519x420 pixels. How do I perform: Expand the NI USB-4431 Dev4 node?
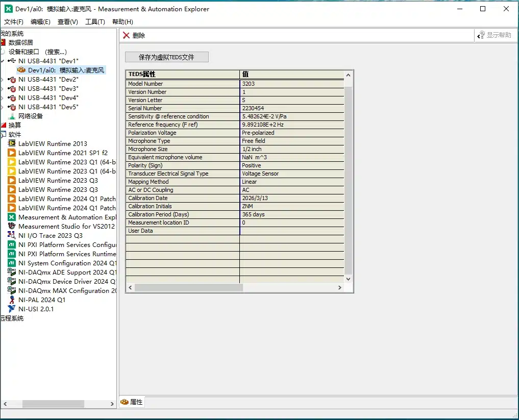click(3, 98)
